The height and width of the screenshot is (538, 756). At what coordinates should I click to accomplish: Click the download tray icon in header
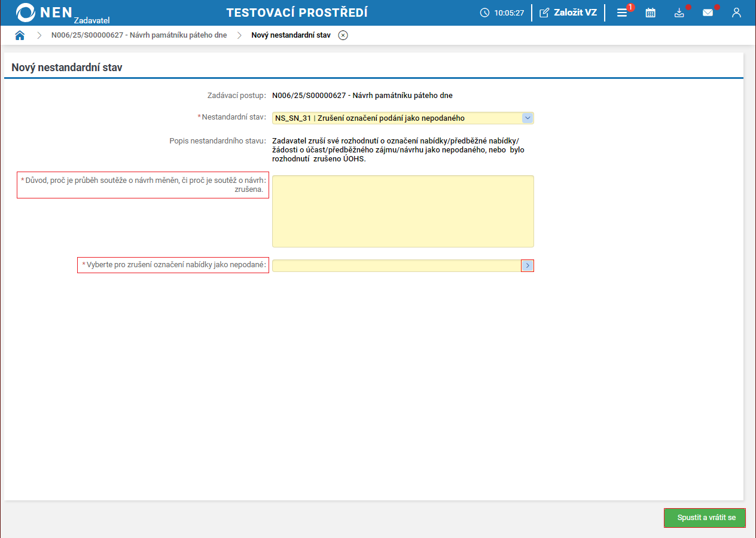679,13
